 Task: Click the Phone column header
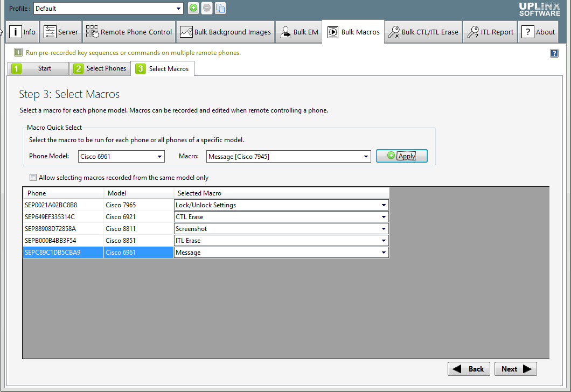click(64, 193)
